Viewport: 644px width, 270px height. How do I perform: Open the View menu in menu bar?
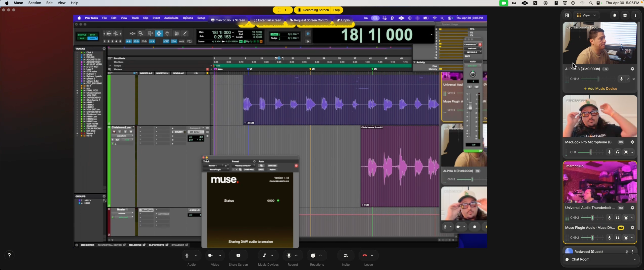(62, 3)
